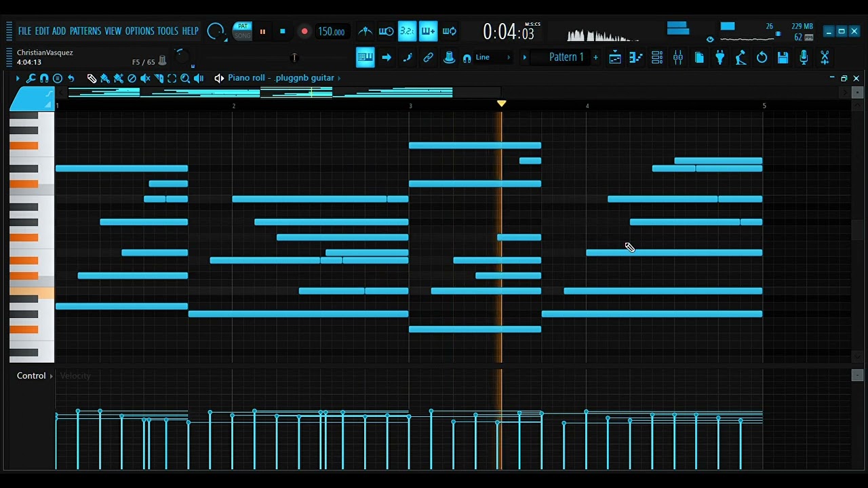Toggle wait for input before recording

click(386, 31)
